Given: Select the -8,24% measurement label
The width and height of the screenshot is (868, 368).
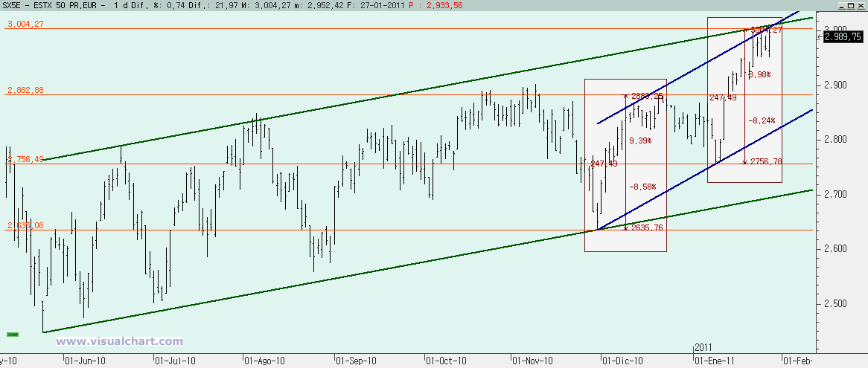Looking at the screenshot, I should 762,120.
